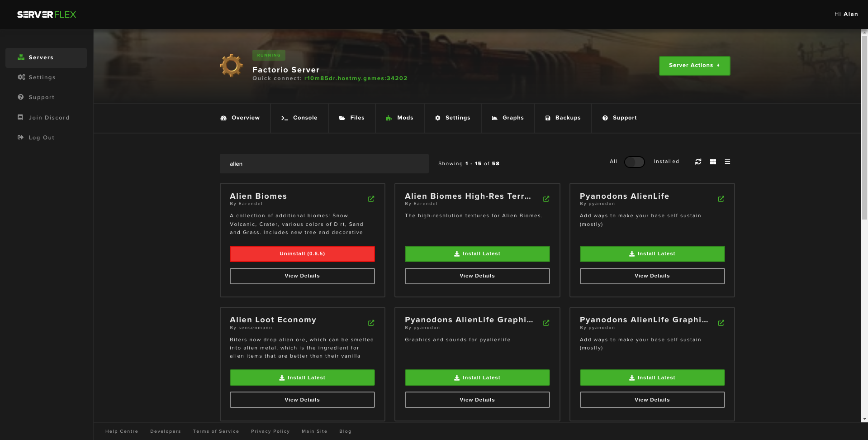View details for Graphics and sounds pyalienlife mod

pos(477,400)
